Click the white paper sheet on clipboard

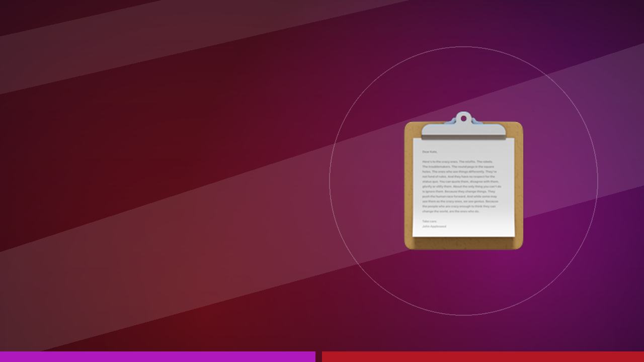coord(464,188)
